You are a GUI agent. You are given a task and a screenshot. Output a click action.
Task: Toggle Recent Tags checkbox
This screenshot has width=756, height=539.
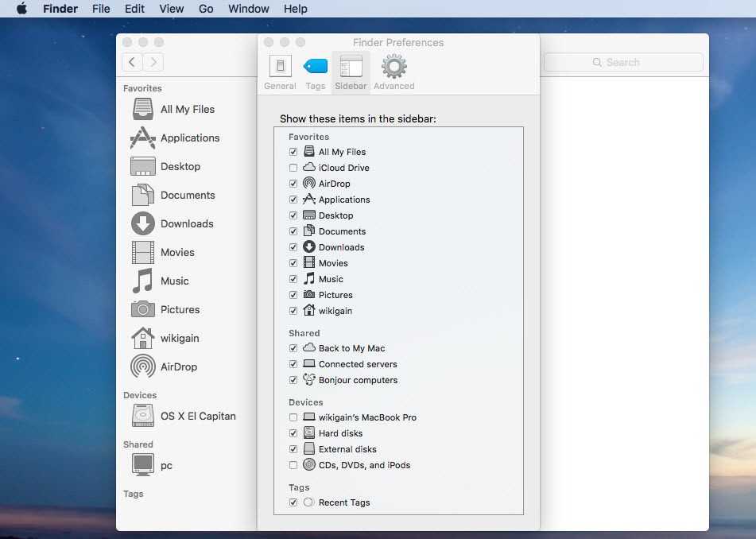click(293, 502)
